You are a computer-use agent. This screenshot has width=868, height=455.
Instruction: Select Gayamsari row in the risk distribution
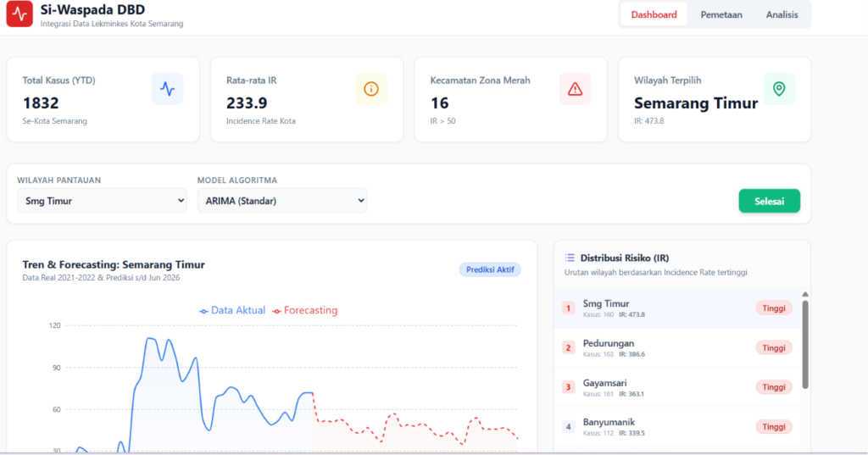pos(677,387)
